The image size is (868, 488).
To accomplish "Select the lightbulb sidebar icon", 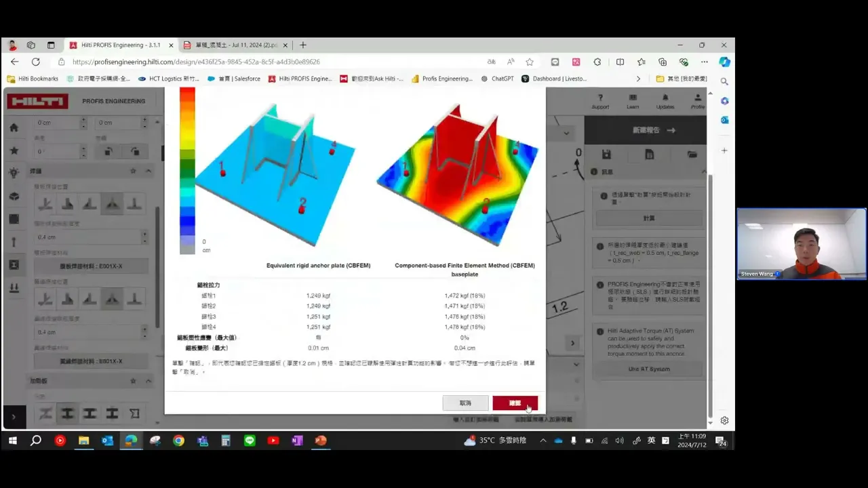I will tap(14, 174).
